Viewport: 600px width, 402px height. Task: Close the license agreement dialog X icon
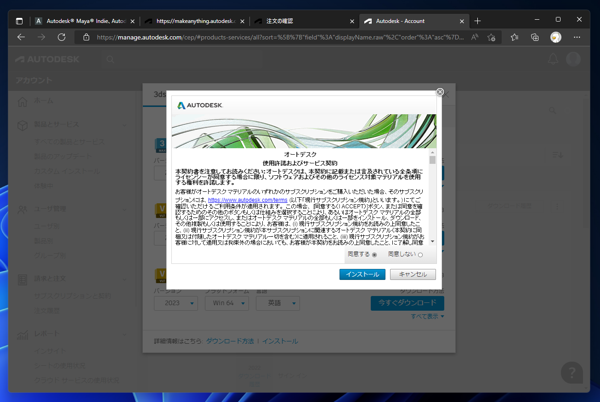coord(440,92)
